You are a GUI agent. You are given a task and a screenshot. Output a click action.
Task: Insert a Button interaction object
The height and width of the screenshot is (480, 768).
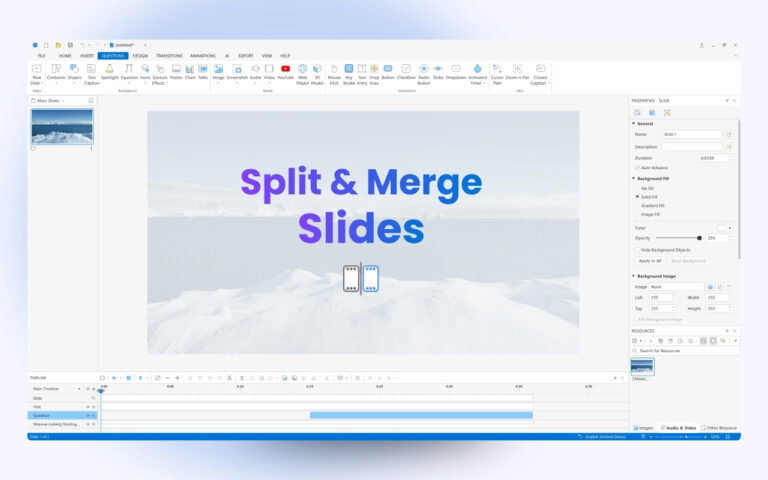(x=388, y=72)
